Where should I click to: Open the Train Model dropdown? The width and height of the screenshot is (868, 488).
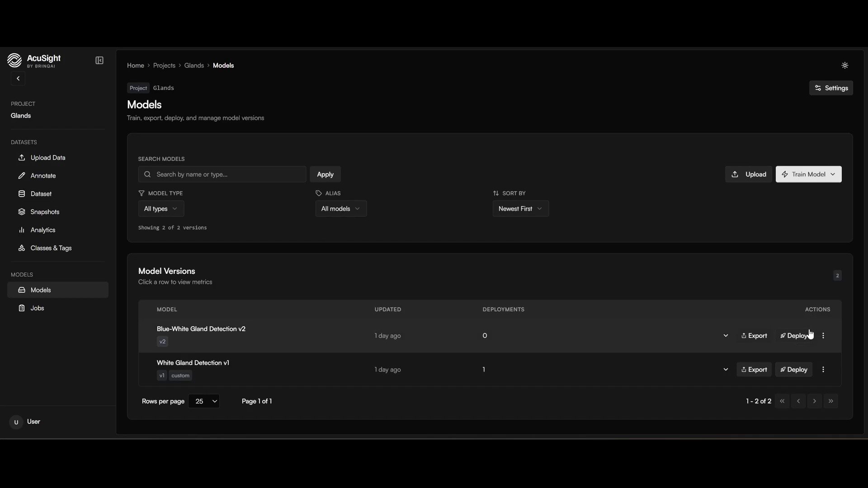point(808,174)
